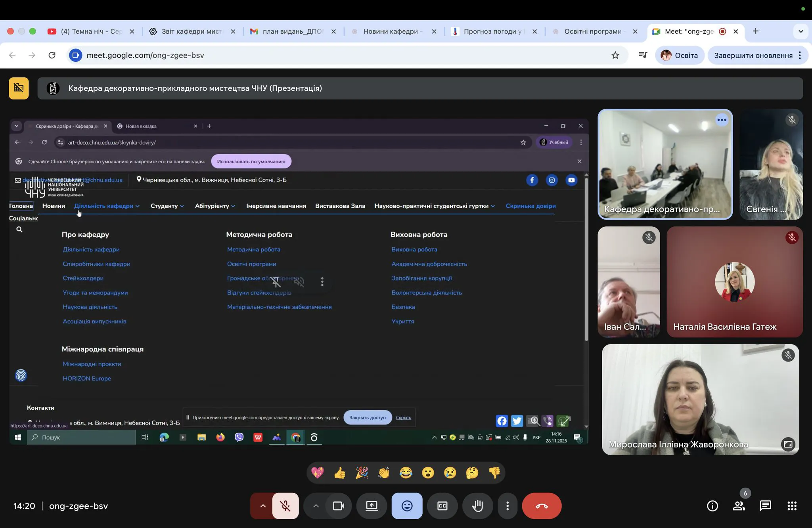Expand audio settings arrow beside microphone
This screenshot has width=812, height=528.
[262, 506]
